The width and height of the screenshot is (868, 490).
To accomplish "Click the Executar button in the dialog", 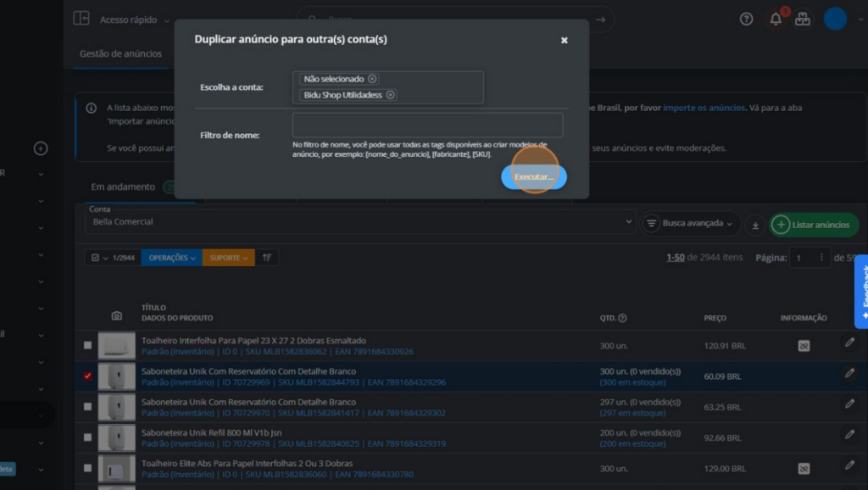I will pyautogui.click(x=533, y=177).
